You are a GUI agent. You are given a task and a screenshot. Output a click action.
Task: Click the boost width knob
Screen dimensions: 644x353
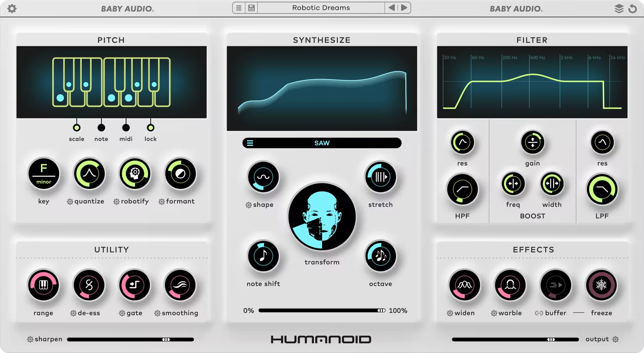point(552,184)
